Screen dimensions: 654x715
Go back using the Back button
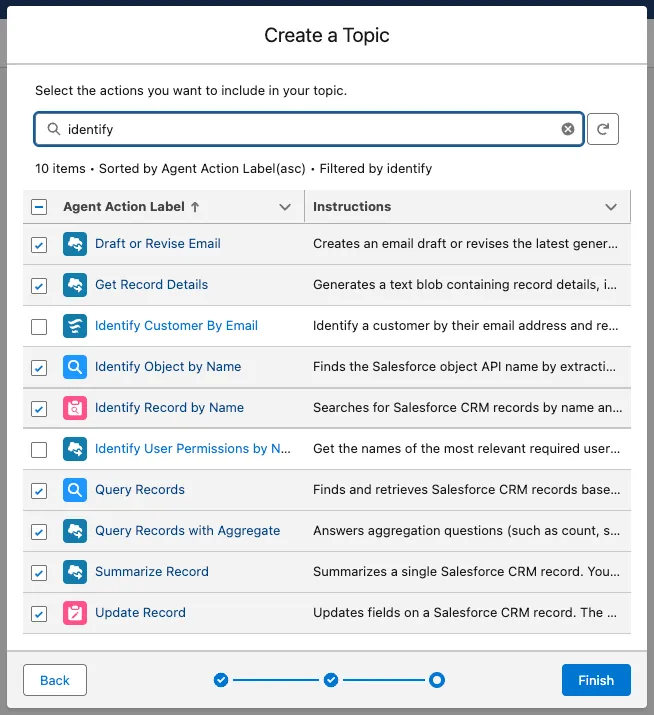[x=55, y=680]
